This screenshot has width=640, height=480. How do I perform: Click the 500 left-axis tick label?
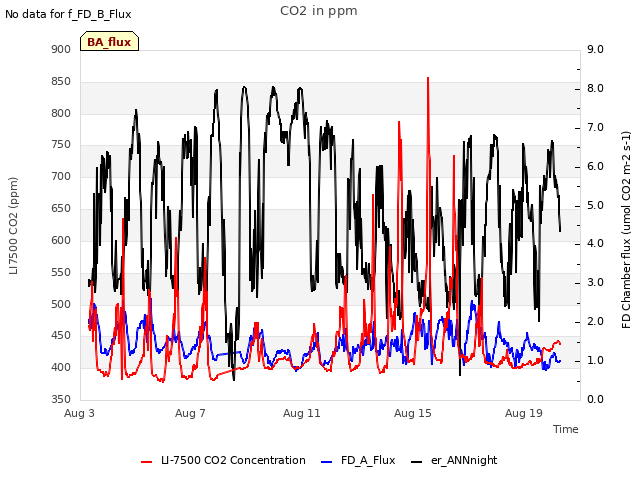click(x=61, y=304)
